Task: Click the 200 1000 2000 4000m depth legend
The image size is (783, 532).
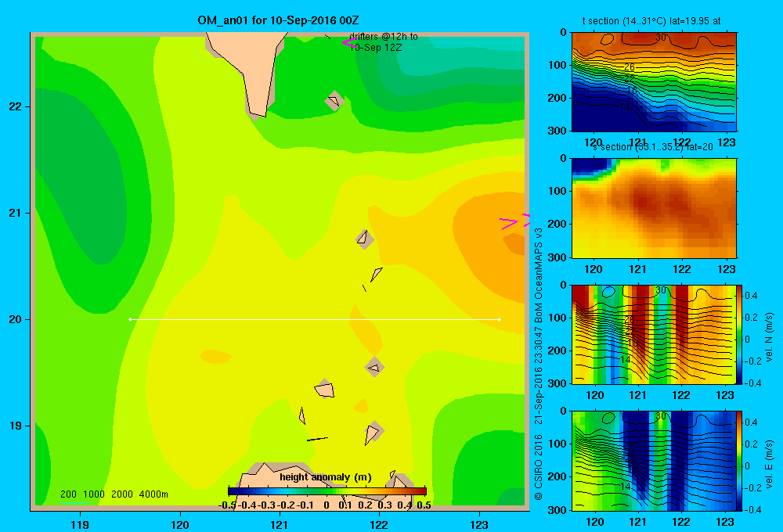Action: pyautogui.click(x=114, y=494)
